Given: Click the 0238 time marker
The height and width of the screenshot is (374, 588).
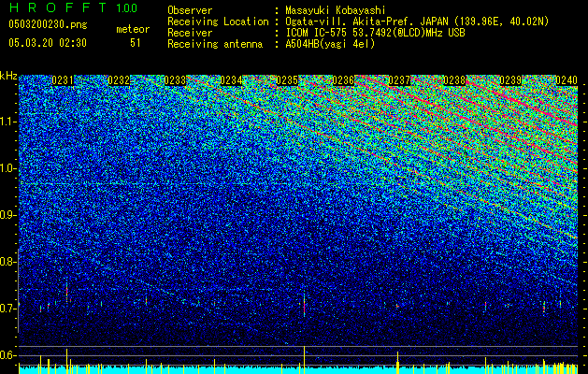Looking at the screenshot, I should [x=454, y=80].
